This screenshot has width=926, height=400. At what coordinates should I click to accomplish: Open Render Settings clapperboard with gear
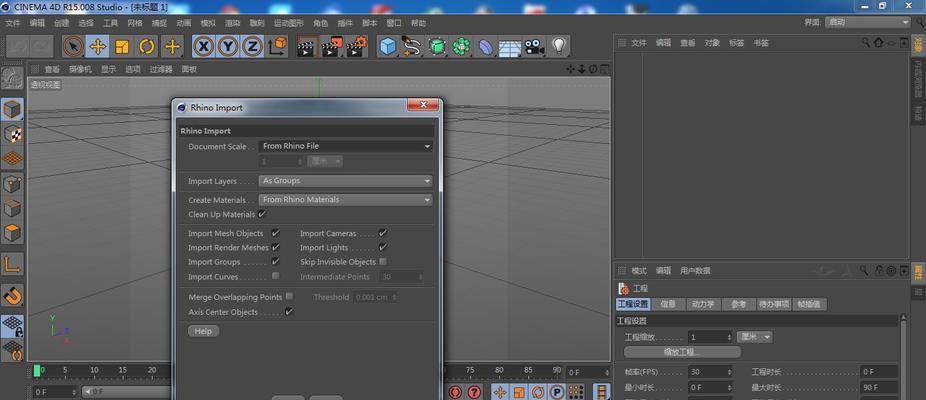tap(357, 46)
